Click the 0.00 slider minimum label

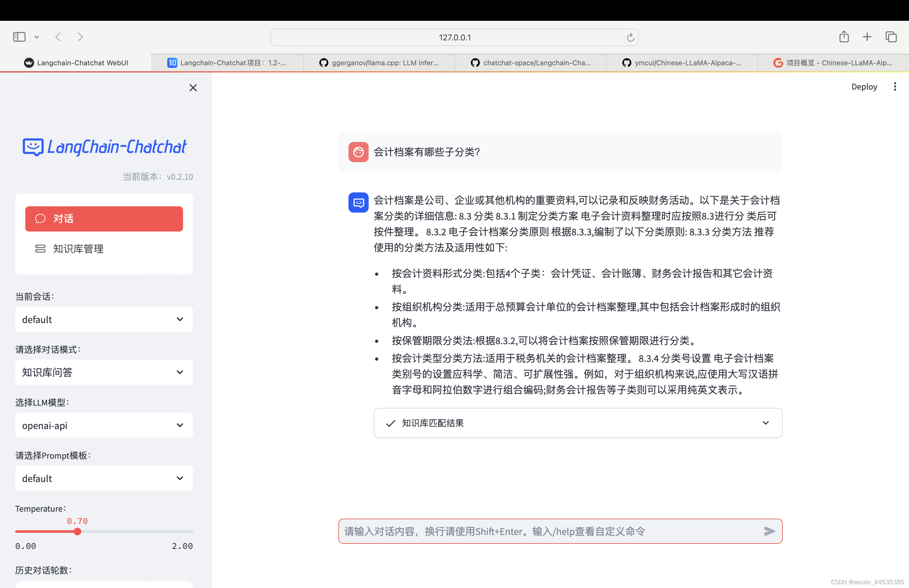click(x=26, y=546)
